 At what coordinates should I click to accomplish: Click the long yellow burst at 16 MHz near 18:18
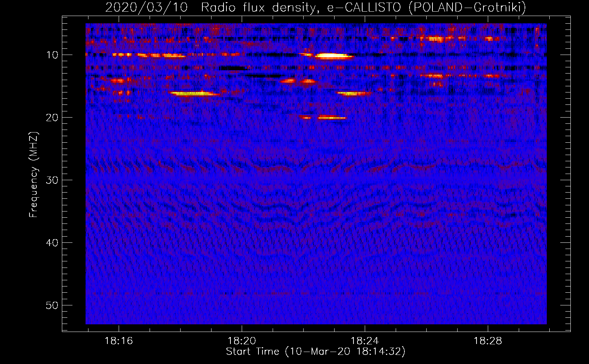coord(194,94)
